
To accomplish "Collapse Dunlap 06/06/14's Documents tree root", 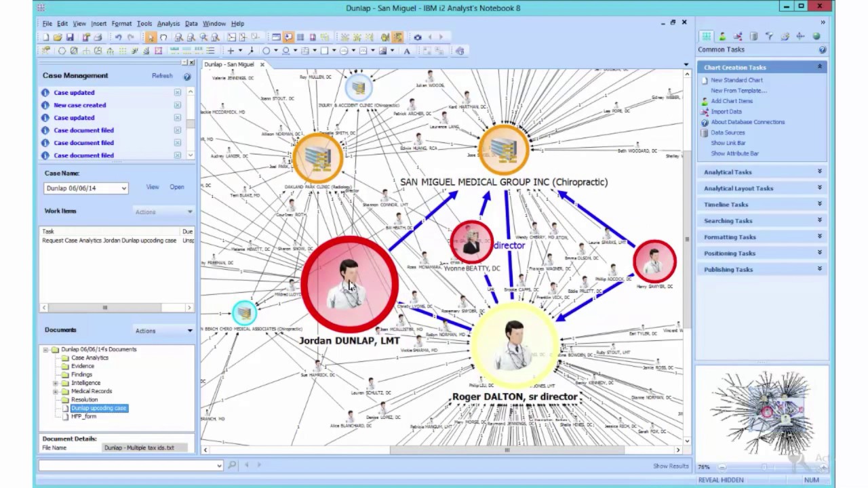I will pyautogui.click(x=45, y=350).
